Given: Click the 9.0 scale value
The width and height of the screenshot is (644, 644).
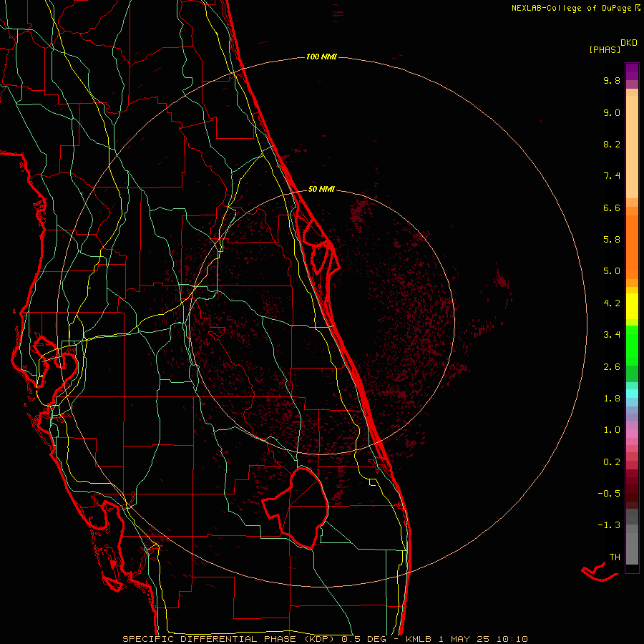Looking at the screenshot, I should tap(612, 112).
